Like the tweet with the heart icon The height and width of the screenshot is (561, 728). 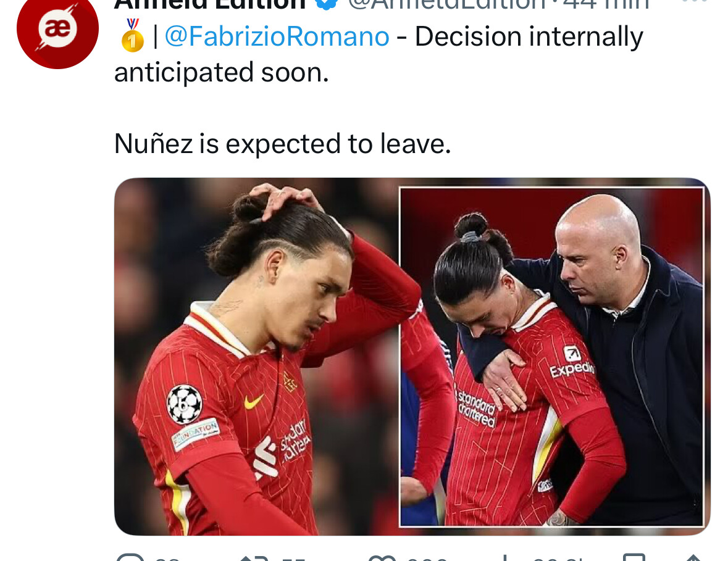click(382, 558)
